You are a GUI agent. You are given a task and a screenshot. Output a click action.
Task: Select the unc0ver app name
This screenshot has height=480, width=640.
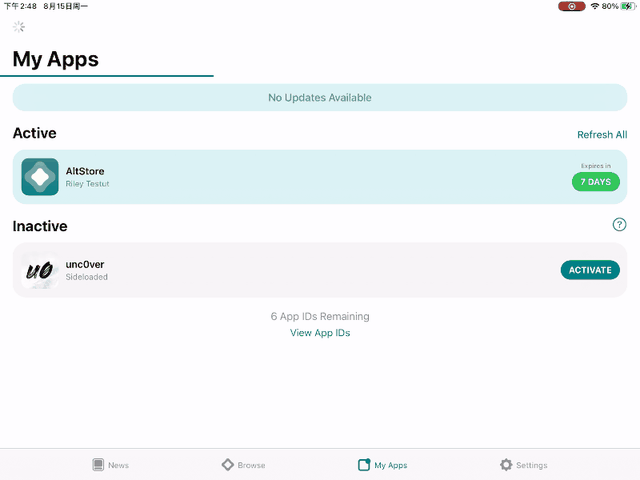85,264
